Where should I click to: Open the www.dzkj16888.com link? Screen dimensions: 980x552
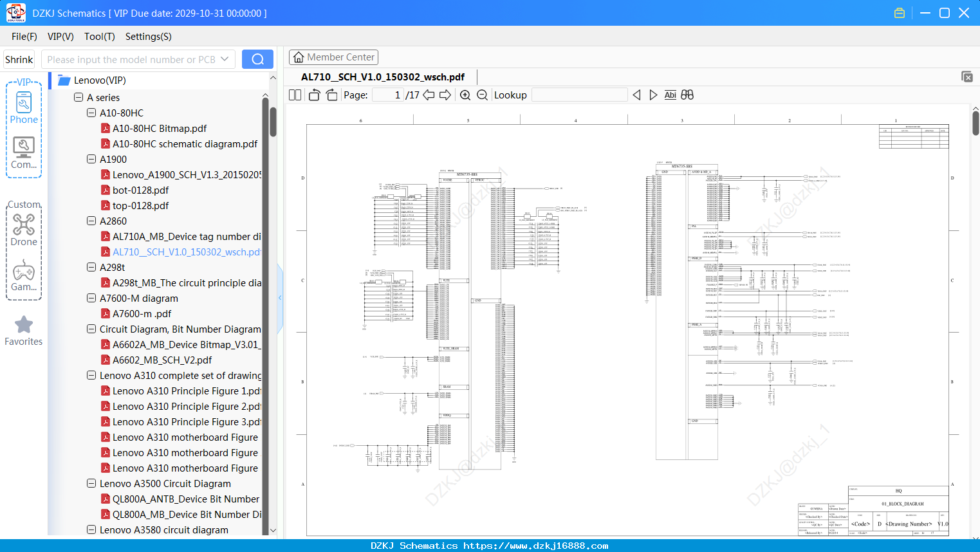click(x=535, y=546)
